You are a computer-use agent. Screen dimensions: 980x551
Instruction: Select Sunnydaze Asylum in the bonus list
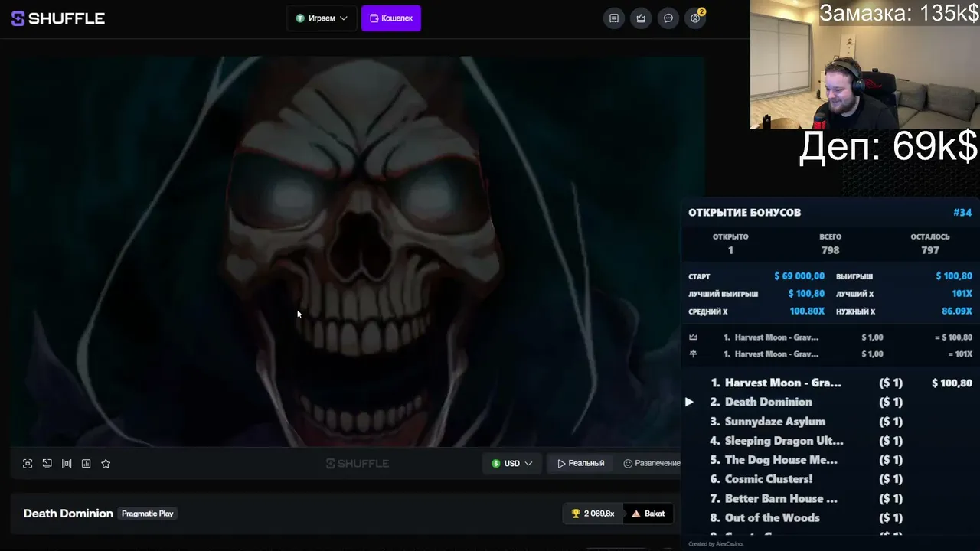830,422
